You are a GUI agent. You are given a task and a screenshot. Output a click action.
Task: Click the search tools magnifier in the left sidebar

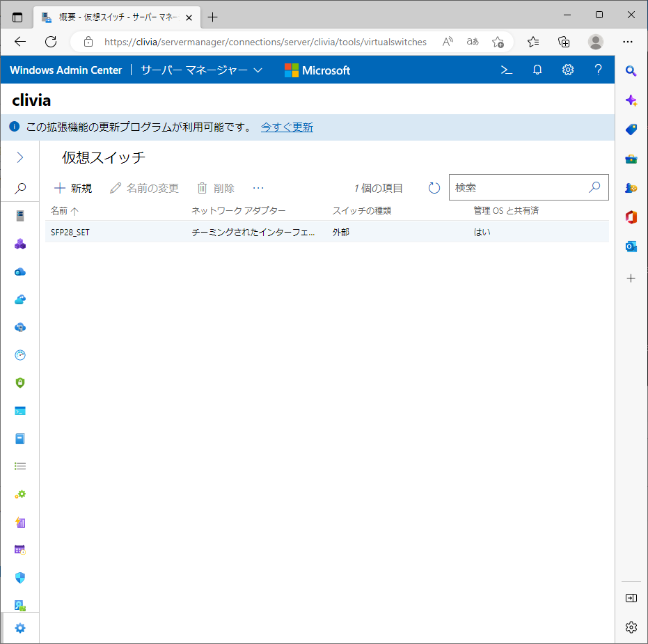coord(19,189)
